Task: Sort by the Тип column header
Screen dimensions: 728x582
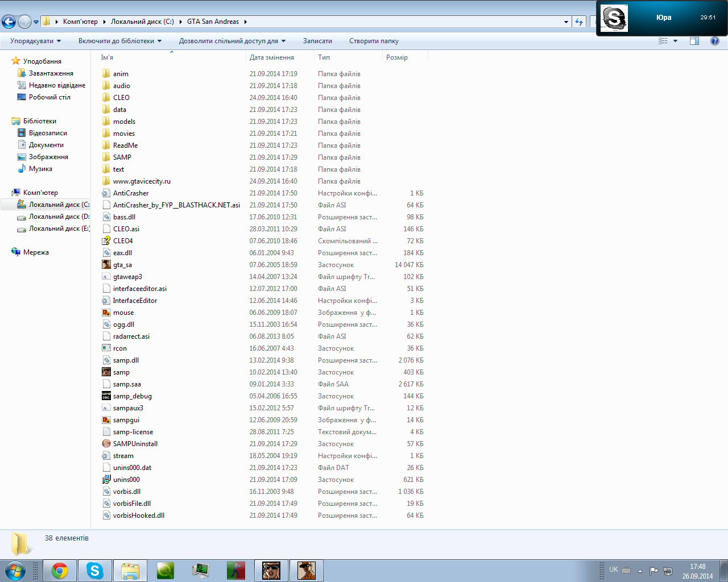Action: click(349, 57)
